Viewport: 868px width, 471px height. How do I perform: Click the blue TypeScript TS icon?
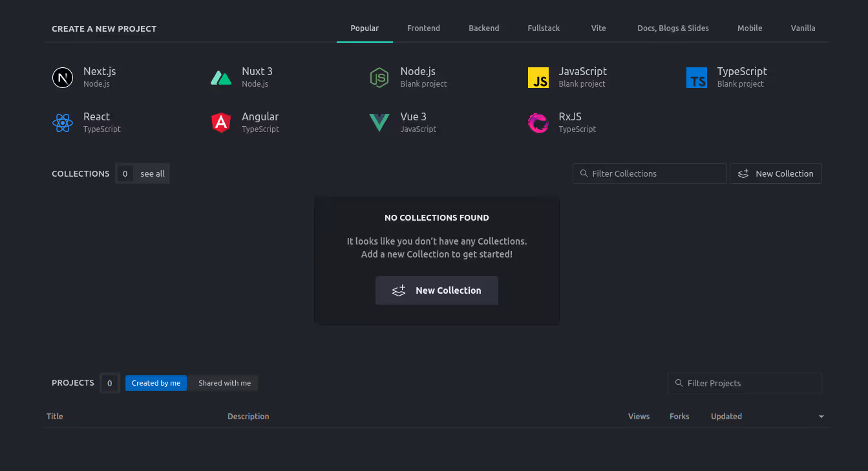[x=697, y=78]
